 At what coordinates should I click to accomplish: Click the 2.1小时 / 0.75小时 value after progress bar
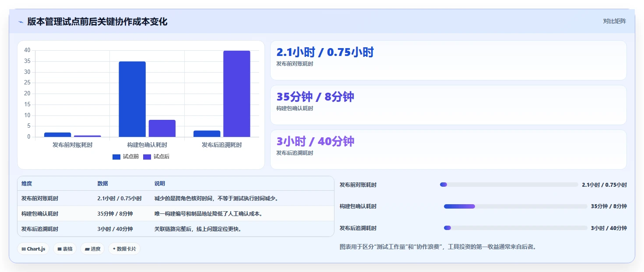604,185
